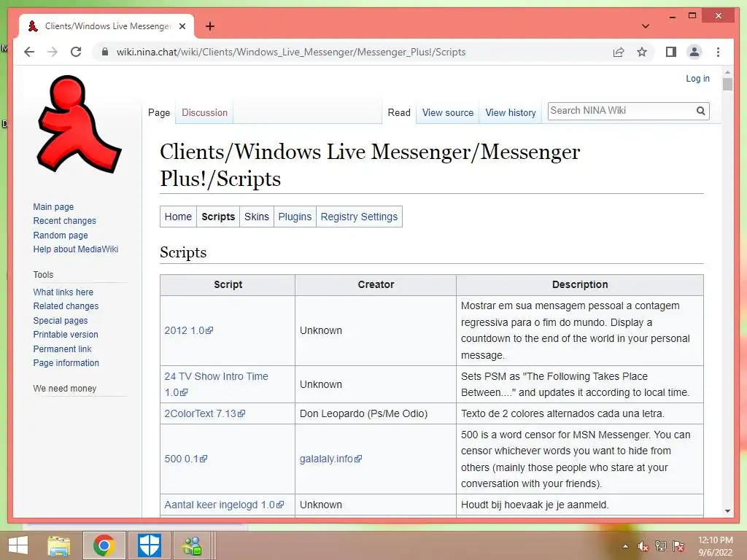The width and height of the screenshot is (747, 560).
Task: Click the Creator column header
Action: click(376, 285)
